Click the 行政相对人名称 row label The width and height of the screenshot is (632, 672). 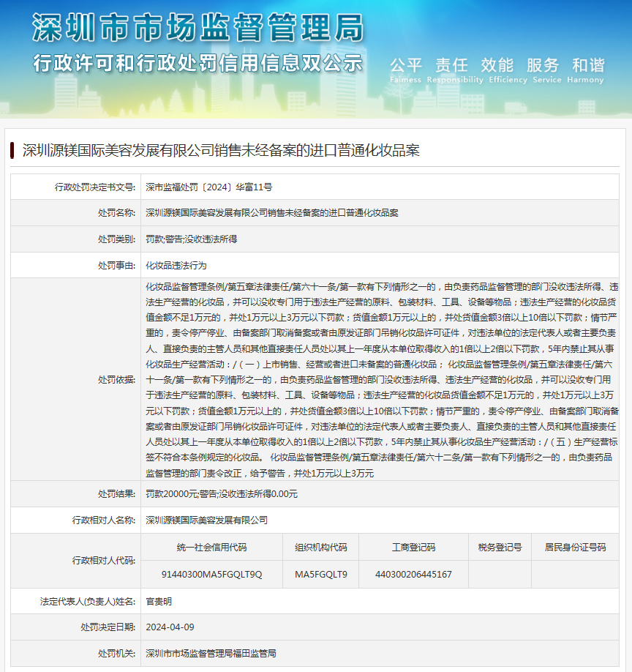[x=104, y=520]
